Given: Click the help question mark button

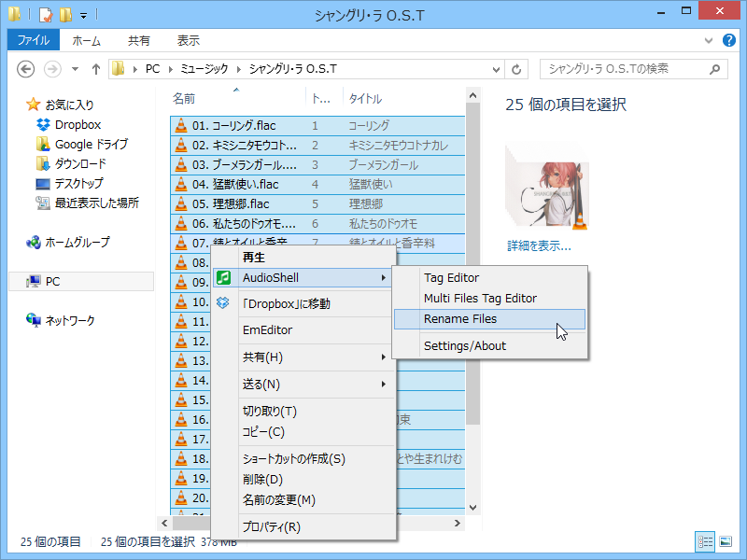Looking at the screenshot, I should pos(729,40).
